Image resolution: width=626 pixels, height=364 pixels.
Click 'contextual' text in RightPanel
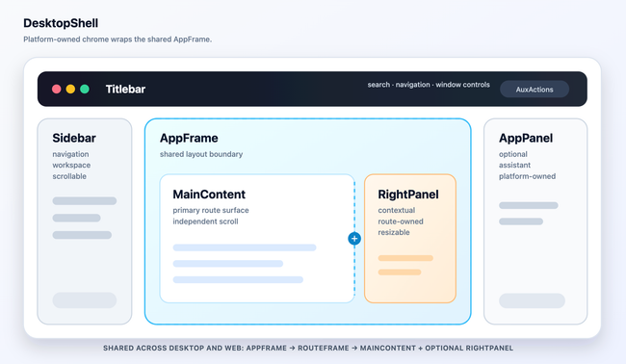tap(397, 210)
